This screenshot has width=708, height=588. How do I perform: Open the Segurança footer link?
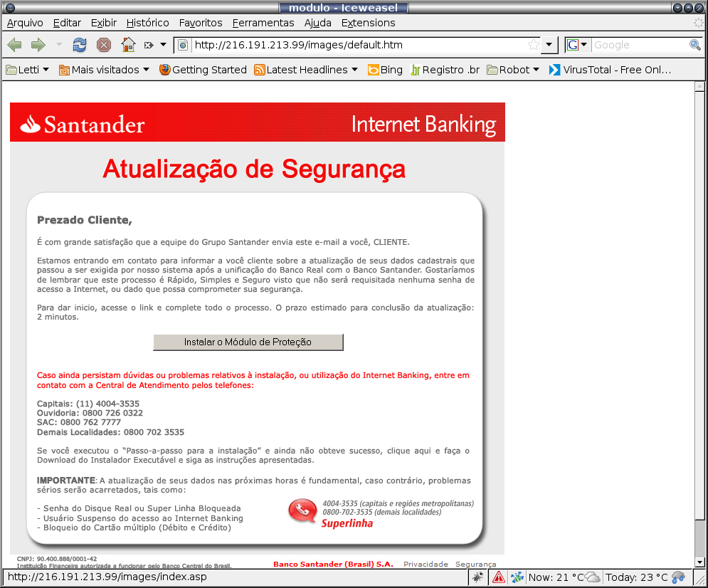tap(475, 564)
